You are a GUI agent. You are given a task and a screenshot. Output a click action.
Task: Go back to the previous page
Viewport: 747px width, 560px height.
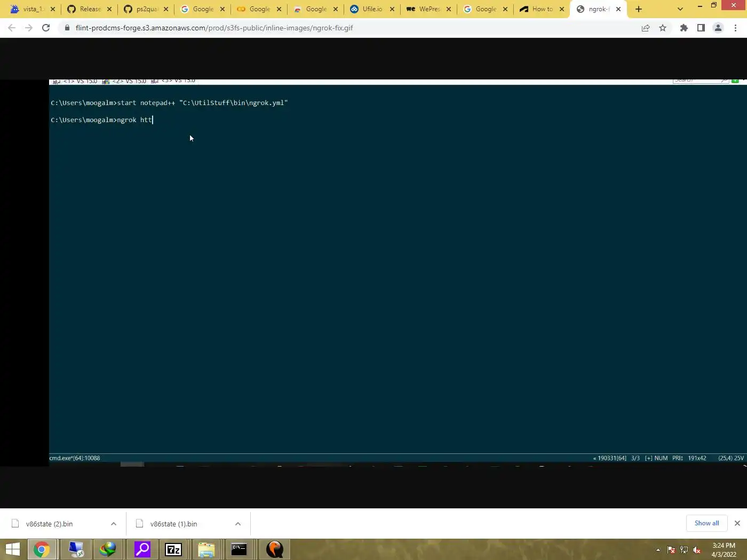[x=12, y=28]
